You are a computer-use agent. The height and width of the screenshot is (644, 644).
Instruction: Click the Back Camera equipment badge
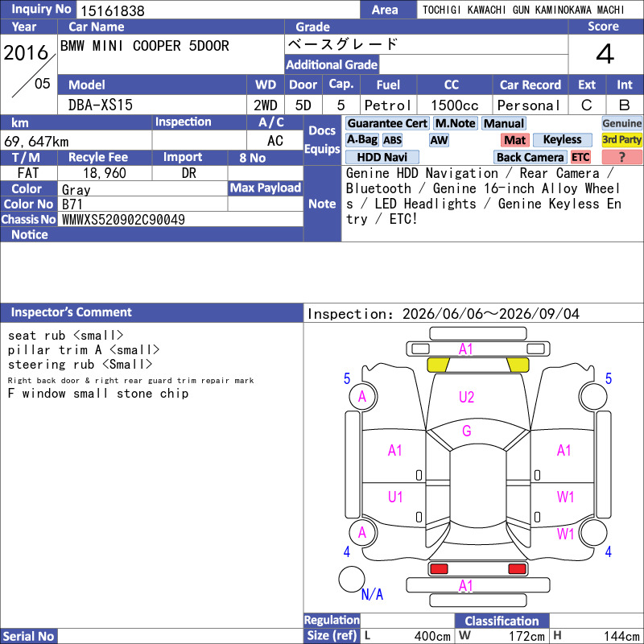530,157
